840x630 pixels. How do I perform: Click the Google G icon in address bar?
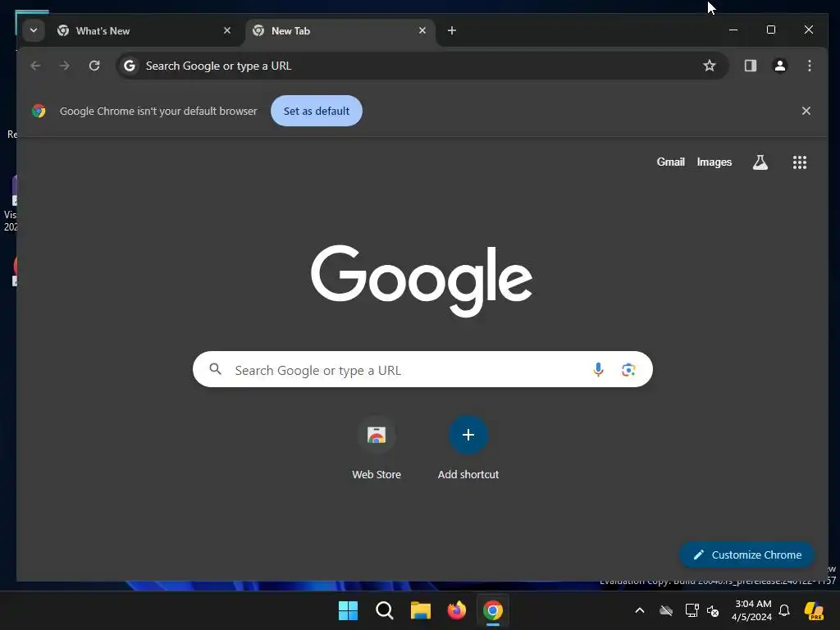click(x=130, y=66)
